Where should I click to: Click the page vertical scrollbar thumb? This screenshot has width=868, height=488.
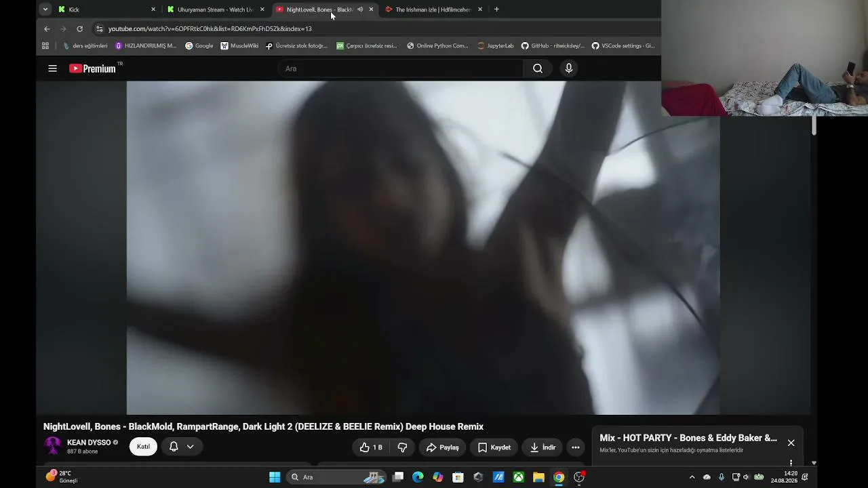[x=814, y=125]
